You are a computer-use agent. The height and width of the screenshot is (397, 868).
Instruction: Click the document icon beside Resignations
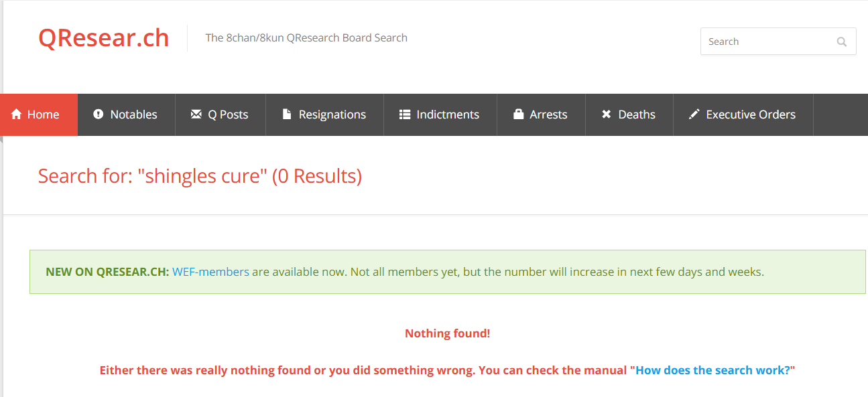coord(287,114)
